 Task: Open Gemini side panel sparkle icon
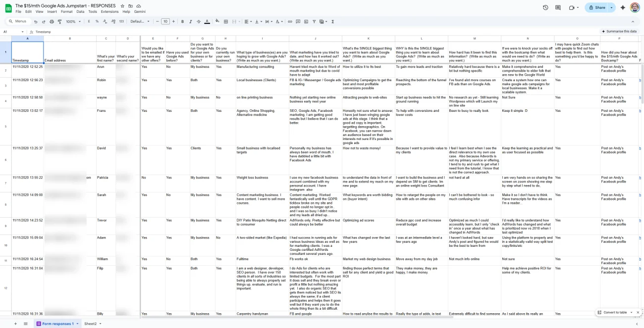(623, 7)
